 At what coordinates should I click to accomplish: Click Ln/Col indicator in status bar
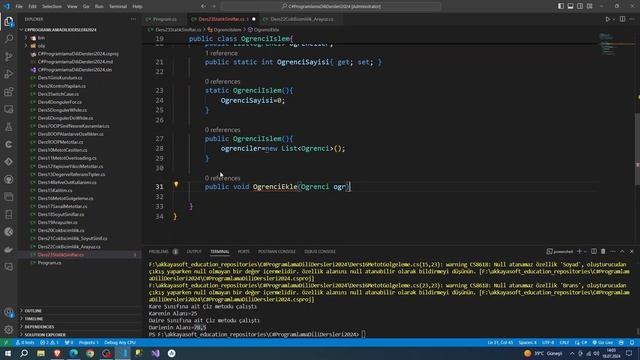[500, 342]
